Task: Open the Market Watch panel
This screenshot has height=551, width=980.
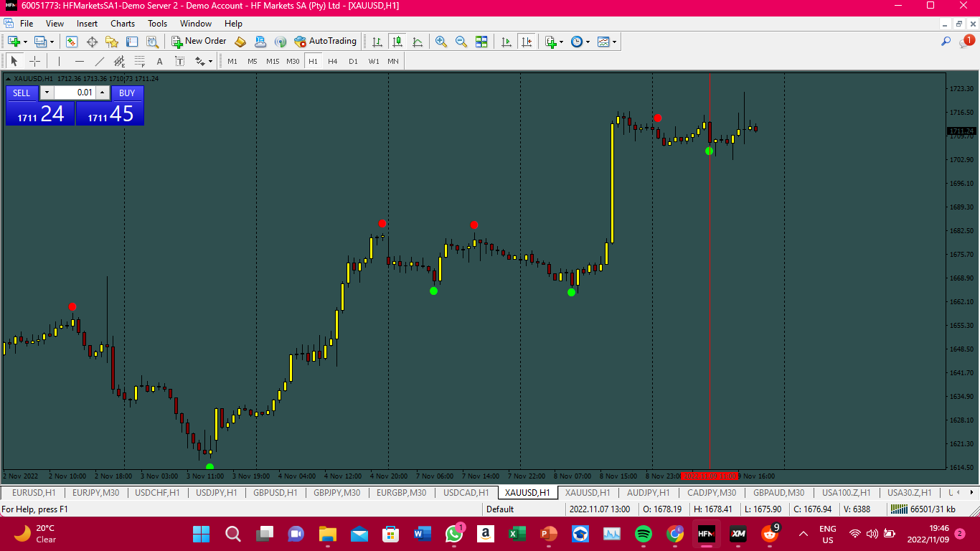Action: 72,42
